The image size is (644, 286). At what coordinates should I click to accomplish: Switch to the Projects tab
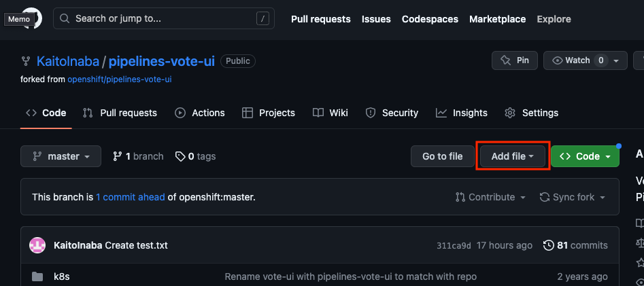pyautogui.click(x=269, y=113)
